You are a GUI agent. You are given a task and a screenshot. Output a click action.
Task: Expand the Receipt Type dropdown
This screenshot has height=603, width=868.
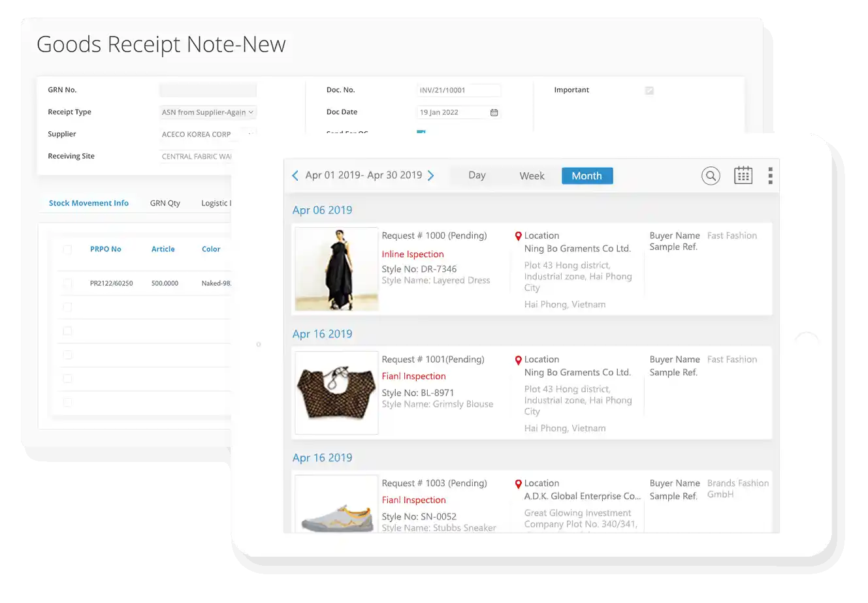[208, 112]
